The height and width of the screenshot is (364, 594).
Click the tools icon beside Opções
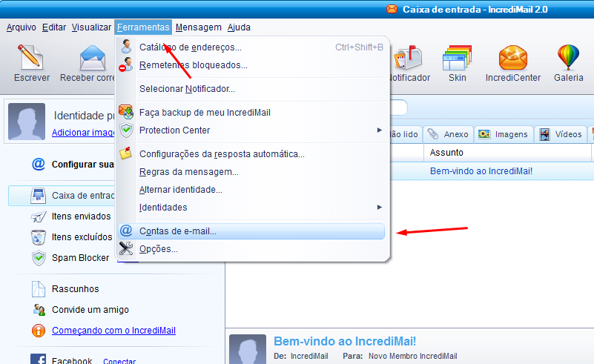pyautogui.click(x=126, y=248)
